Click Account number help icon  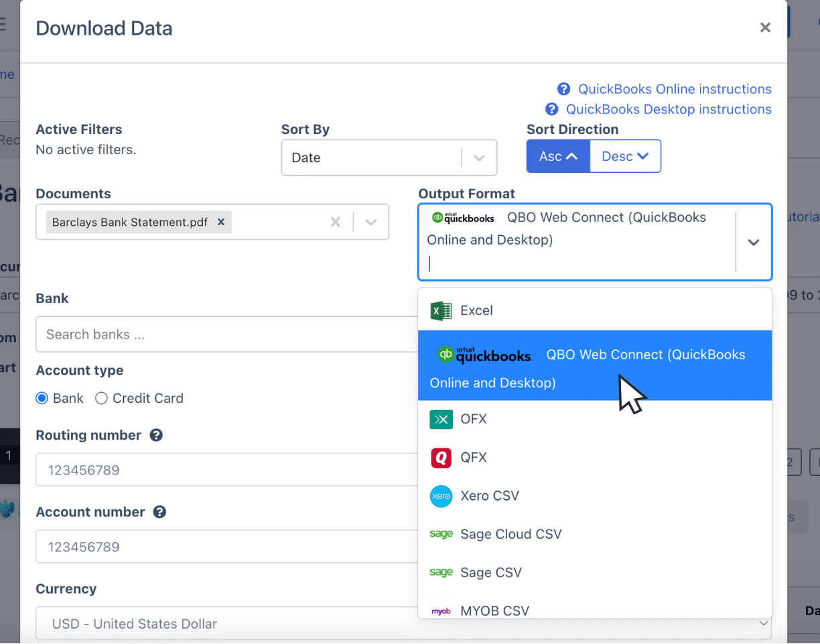[x=159, y=512]
